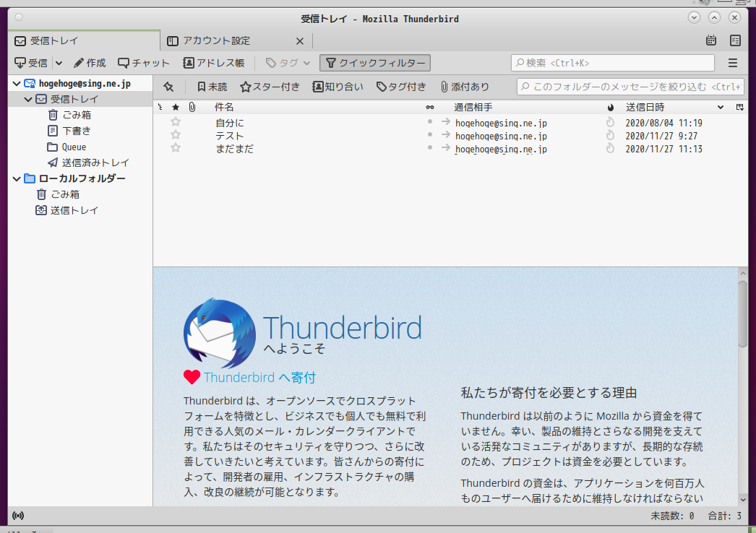Viewport: 756px width, 533px height.
Task: Select the 送信トレイ outbox folder
Action: pos(67,210)
